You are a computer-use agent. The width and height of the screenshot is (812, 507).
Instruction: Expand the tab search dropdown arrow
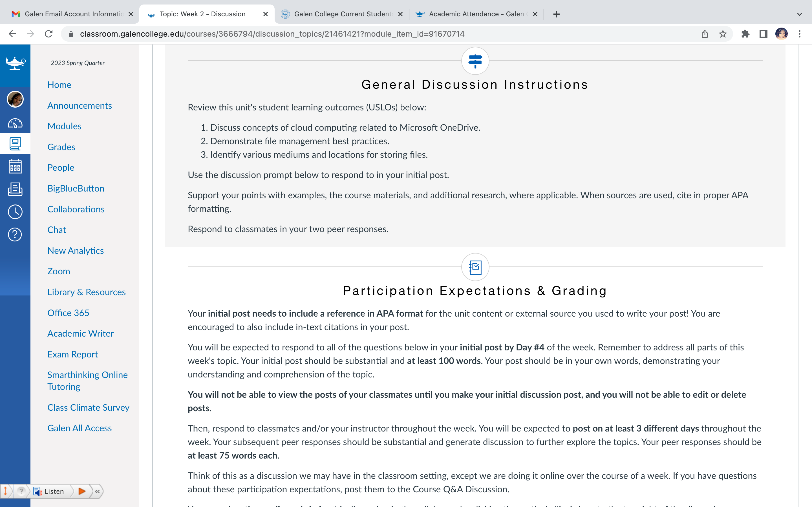click(799, 14)
